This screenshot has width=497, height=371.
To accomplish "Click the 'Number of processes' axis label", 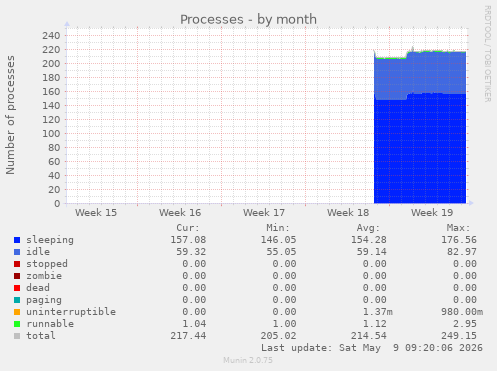I will [10, 115].
